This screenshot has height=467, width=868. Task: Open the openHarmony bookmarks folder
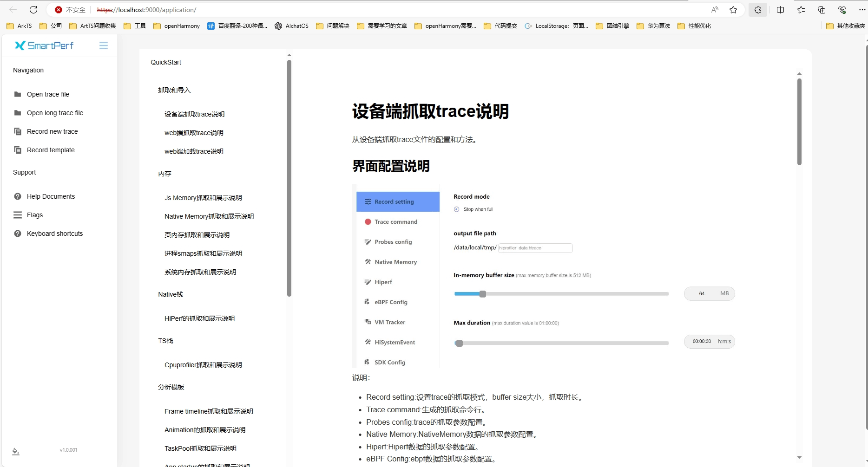[x=176, y=26]
